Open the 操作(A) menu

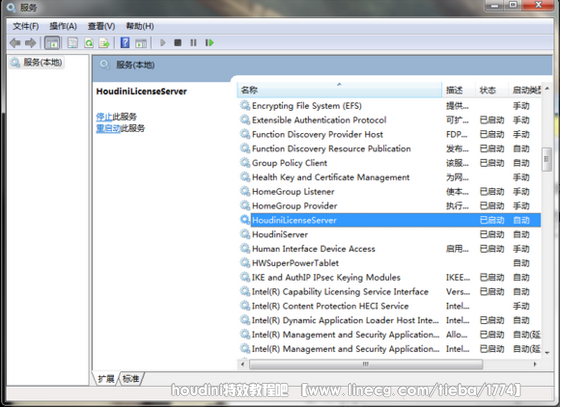(63, 26)
